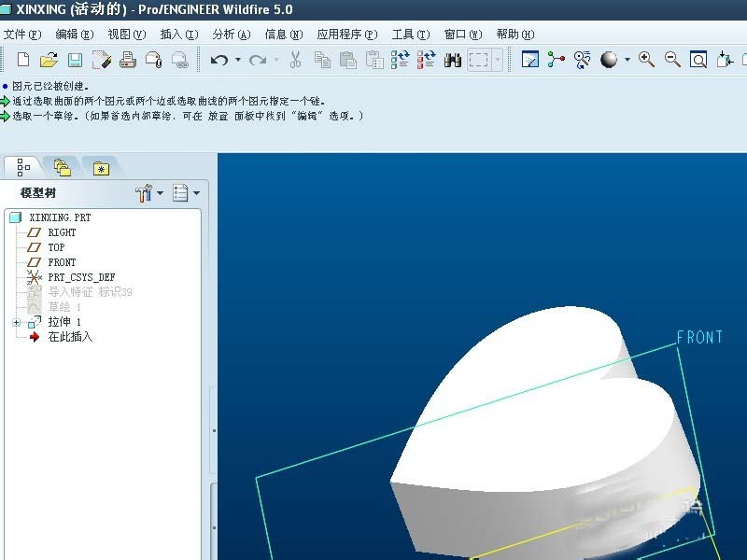This screenshot has width=747, height=560.
Task: Click the Paste Special icon
Action: click(x=374, y=60)
